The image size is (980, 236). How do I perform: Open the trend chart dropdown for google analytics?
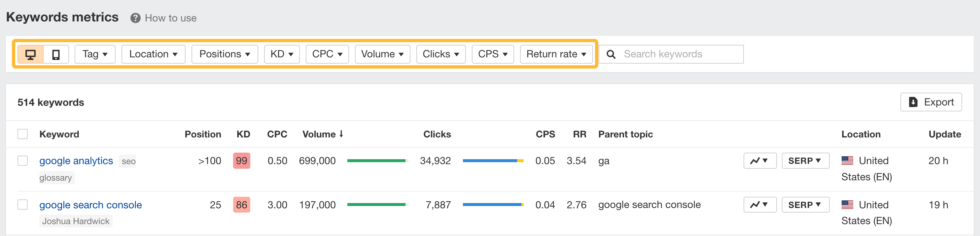(760, 161)
